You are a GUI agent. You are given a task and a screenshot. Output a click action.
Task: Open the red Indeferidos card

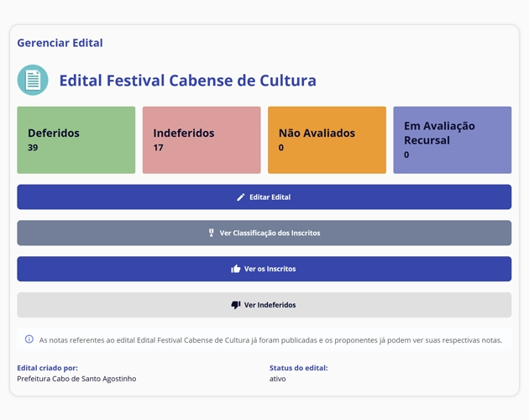202,140
